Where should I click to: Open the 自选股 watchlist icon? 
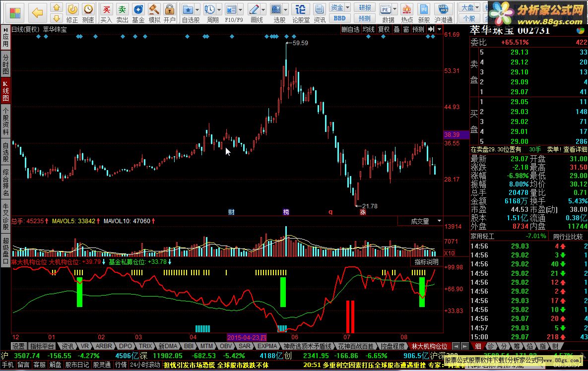[189, 13]
